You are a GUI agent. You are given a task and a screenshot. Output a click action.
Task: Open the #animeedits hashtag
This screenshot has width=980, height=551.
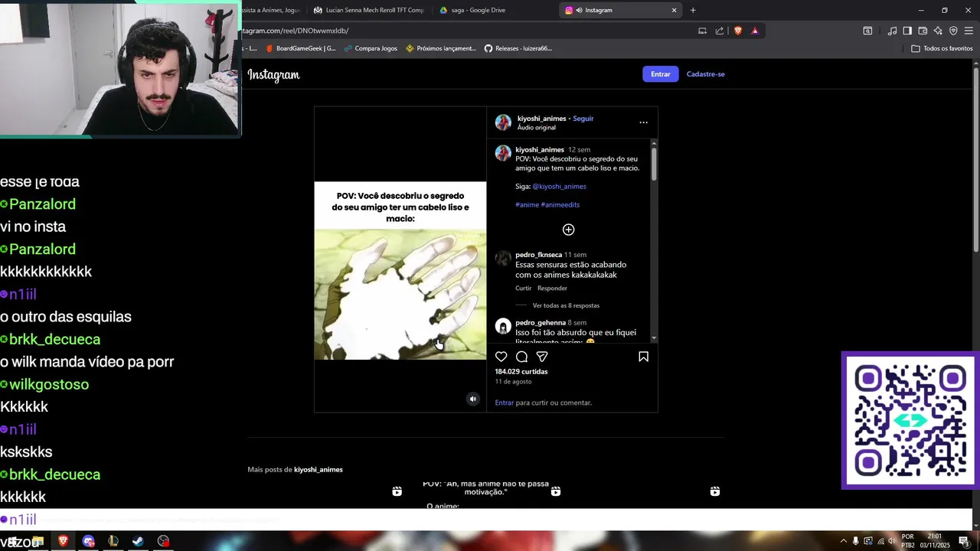pyautogui.click(x=560, y=205)
